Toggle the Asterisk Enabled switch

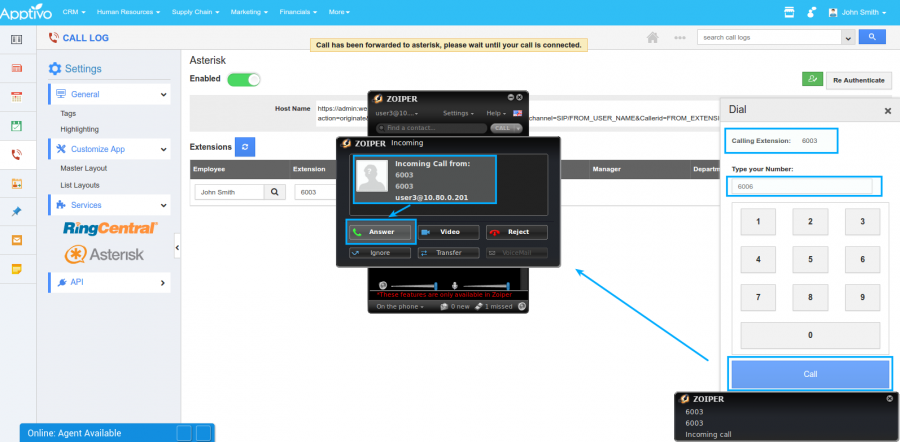coord(244,79)
